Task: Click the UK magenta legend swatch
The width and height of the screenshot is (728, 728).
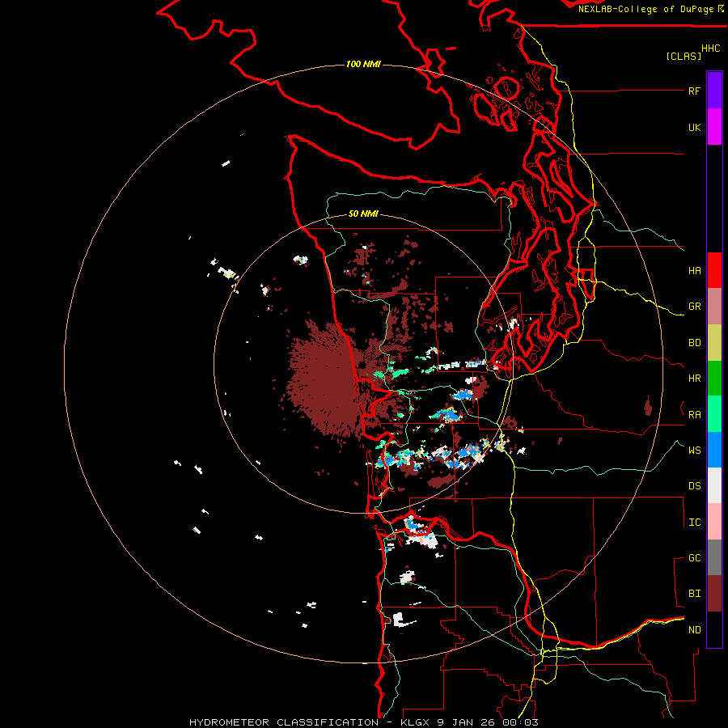Action: point(714,127)
